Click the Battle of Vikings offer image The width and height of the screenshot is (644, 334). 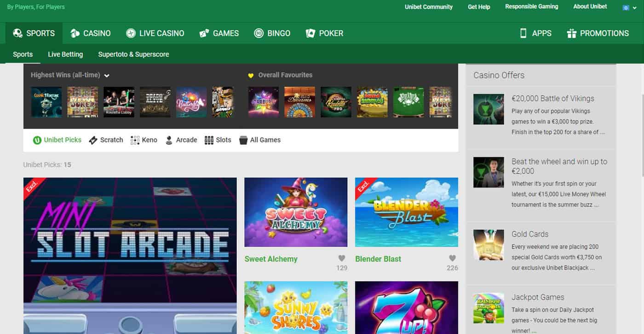pyautogui.click(x=489, y=109)
